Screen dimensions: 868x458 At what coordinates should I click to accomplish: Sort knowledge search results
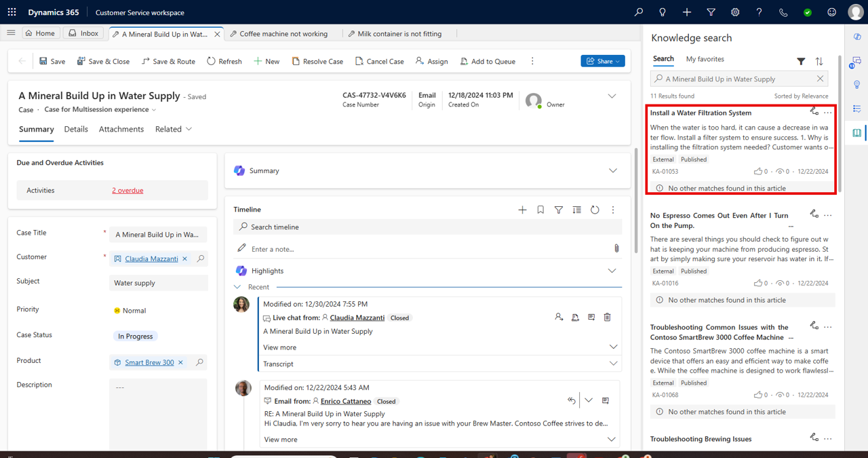point(819,61)
